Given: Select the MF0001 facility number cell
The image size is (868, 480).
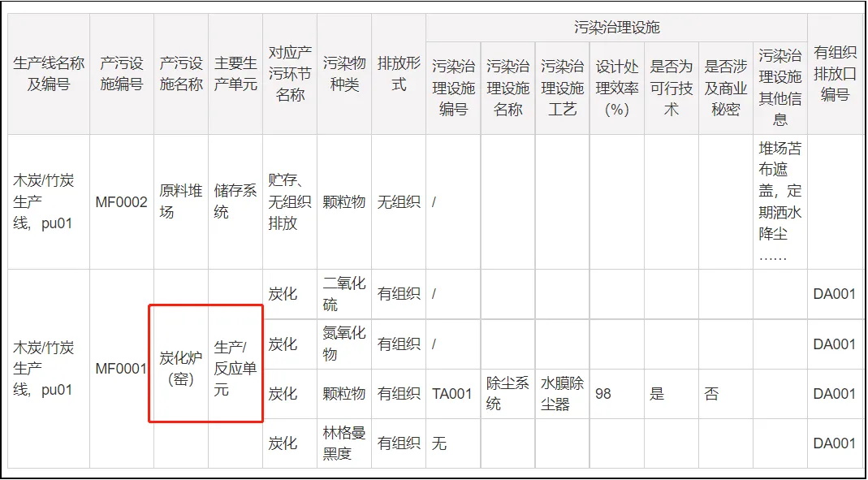Looking at the screenshot, I should 122,369.
